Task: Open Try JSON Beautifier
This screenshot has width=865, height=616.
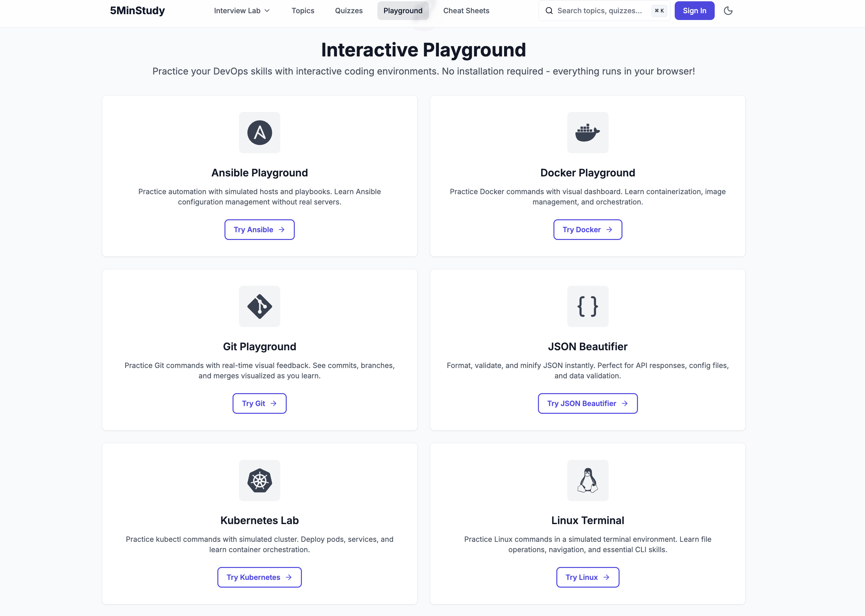Action: tap(587, 403)
